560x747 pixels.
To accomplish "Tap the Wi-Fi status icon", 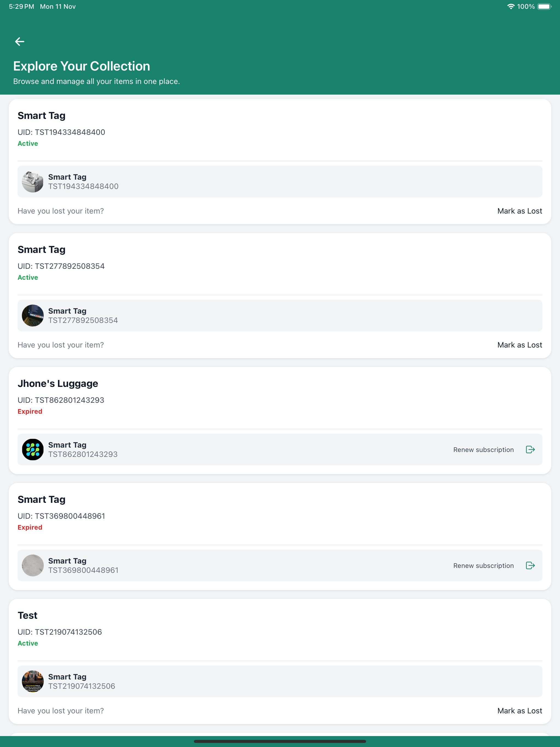I will point(511,6).
